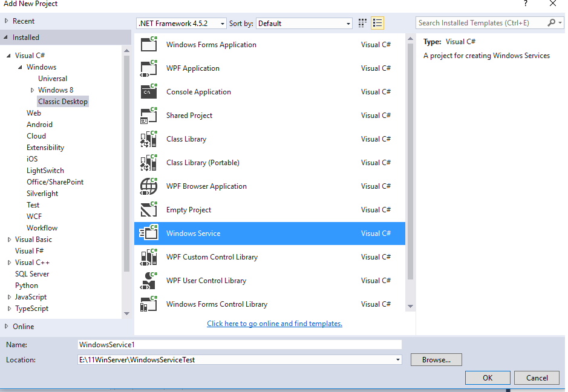The image size is (568, 392).
Task: Click the WPF Application template icon
Action: 149,68
